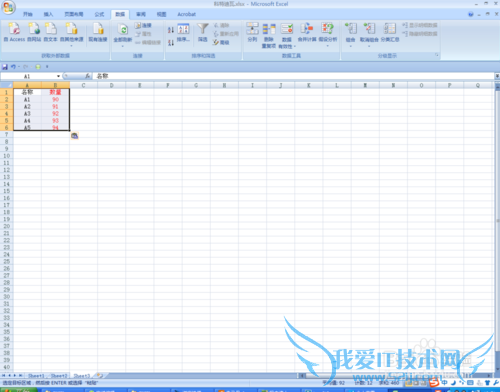
Task: Insert a new worksheet using the tab icon
Action: [100, 376]
